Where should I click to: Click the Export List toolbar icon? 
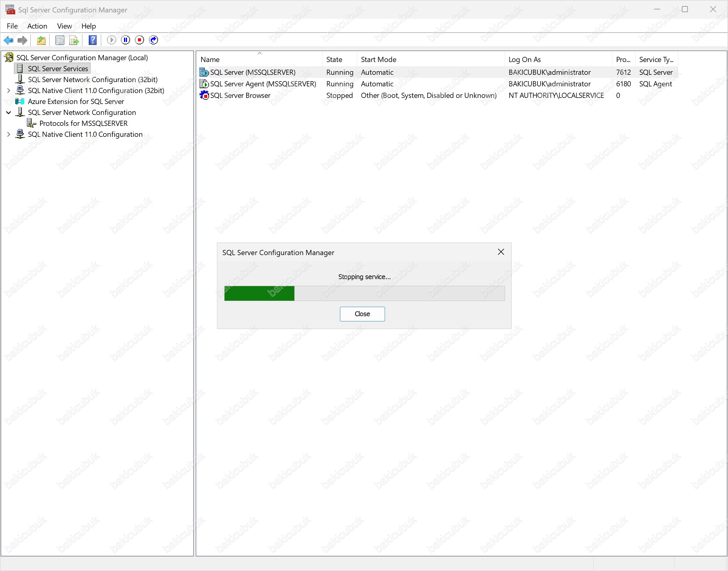[74, 40]
